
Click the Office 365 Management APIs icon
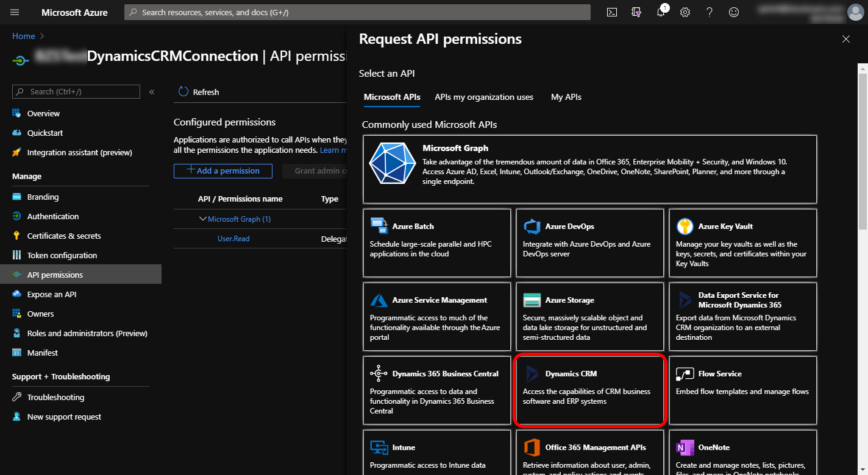pos(532,448)
